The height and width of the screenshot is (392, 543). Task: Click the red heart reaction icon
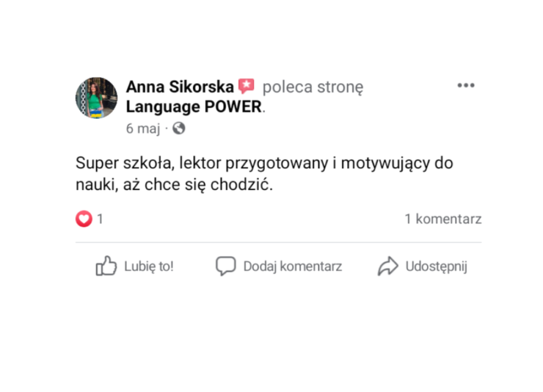pos(83,219)
